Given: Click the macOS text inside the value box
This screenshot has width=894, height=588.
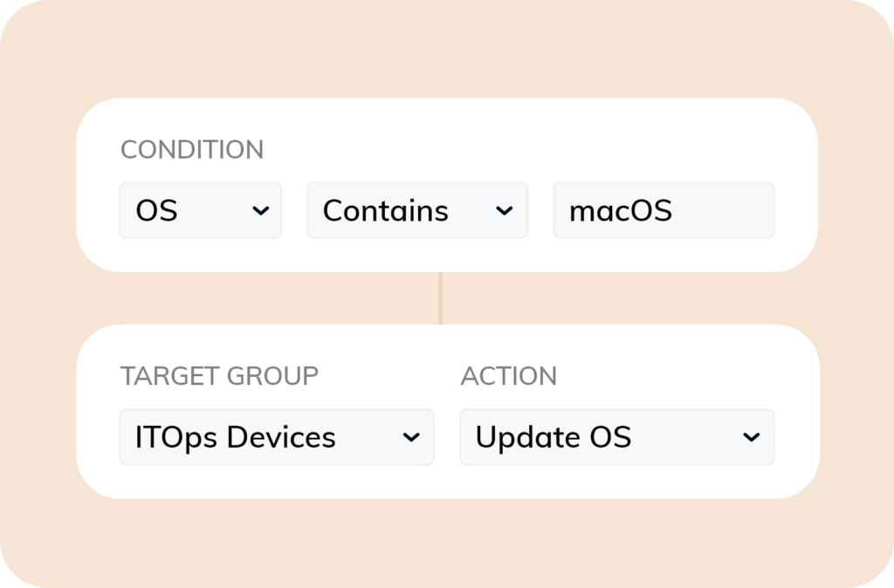Looking at the screenshot, I should tap(620, 210).
